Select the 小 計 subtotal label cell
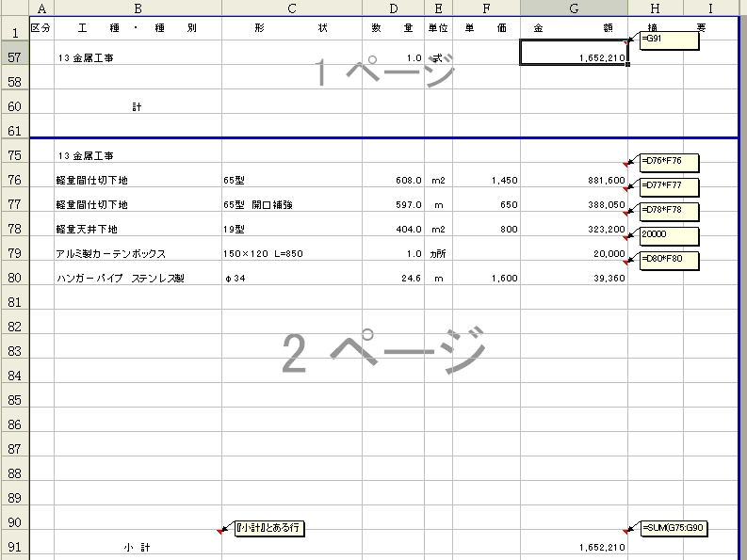 tap(138, 547)
